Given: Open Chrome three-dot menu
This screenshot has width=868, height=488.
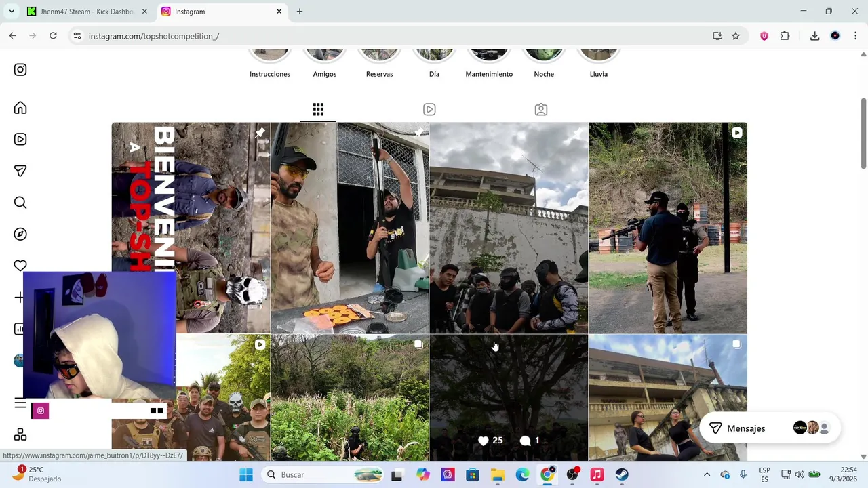Looking at the screenshot, I should click(x=855, y=36).
